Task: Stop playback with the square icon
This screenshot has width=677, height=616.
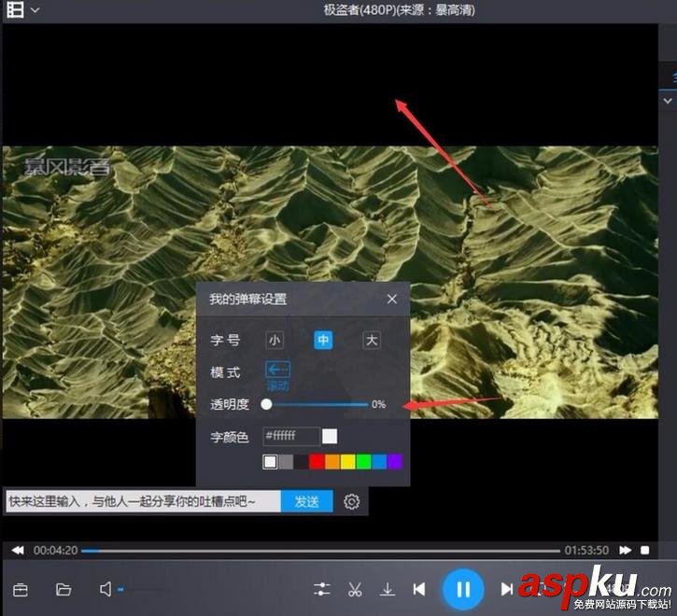Action: click(644, 550)
